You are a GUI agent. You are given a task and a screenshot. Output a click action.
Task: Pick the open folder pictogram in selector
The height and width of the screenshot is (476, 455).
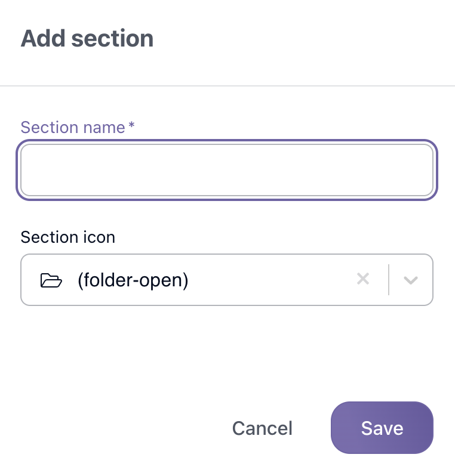coord(51,280)
